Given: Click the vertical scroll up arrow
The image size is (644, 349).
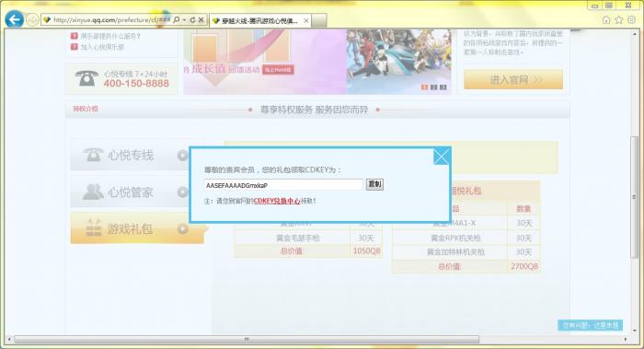Looking at the screenshot, I should 635,34.
